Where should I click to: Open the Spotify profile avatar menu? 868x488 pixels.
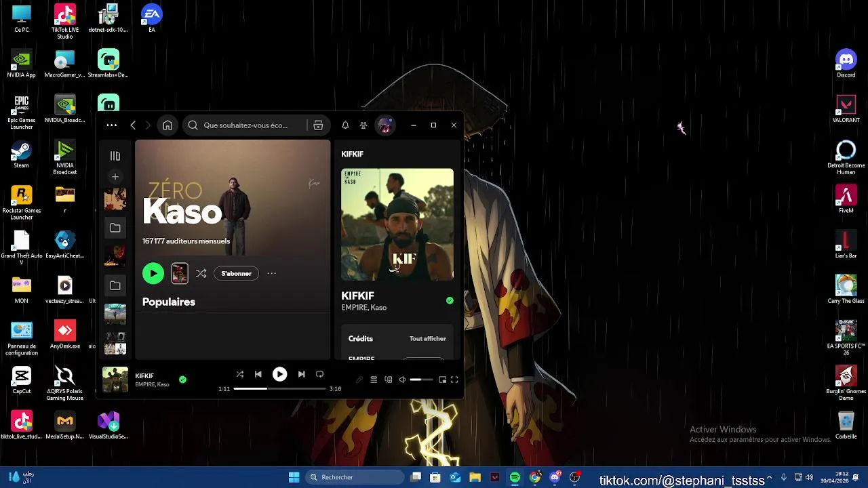coord(384,125)
